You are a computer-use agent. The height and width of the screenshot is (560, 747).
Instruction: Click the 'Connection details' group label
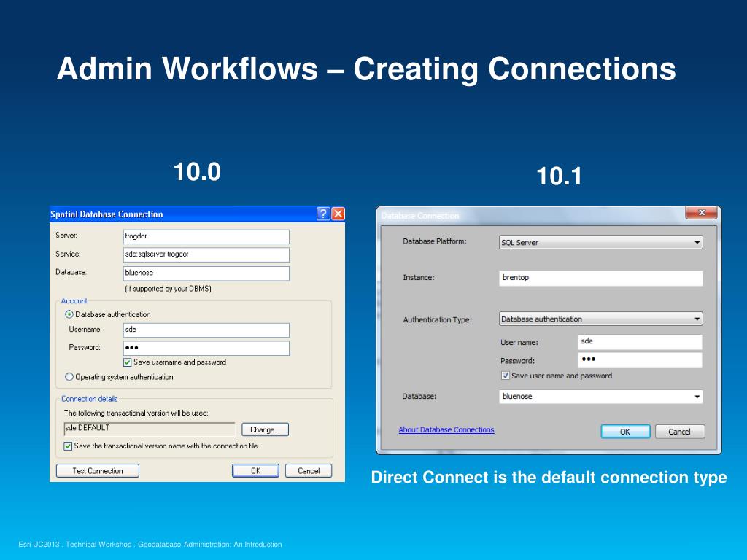point(90,399)
